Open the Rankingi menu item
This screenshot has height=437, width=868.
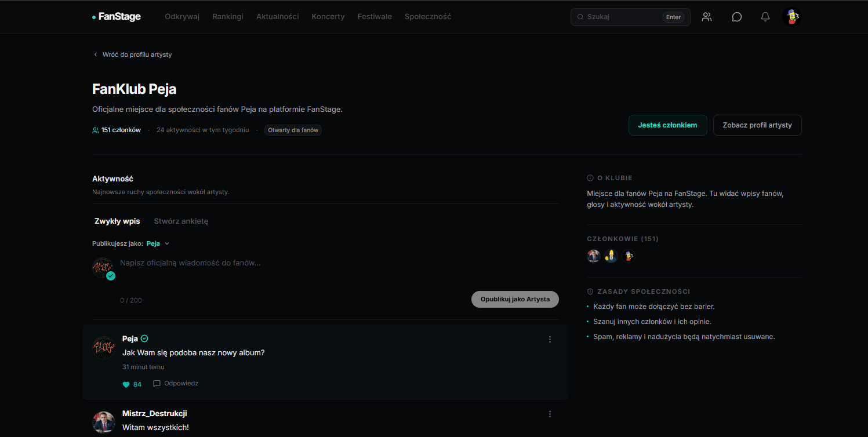click(228, 17)
